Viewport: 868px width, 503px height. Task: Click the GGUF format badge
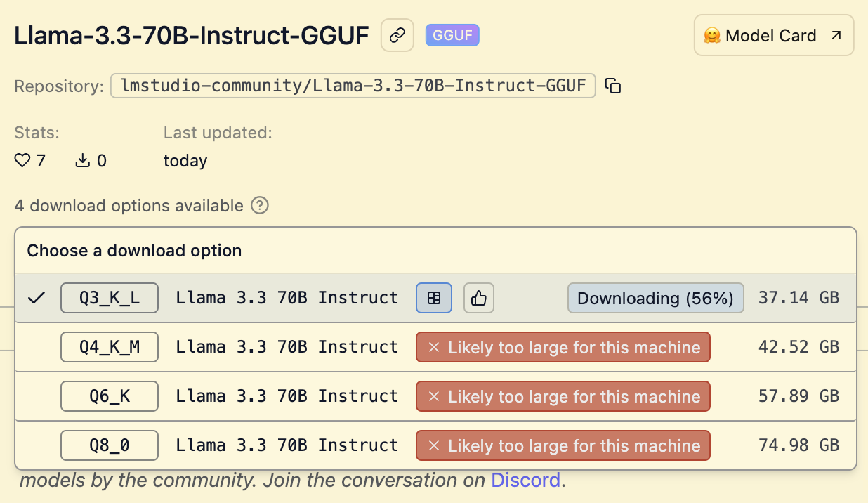[x=452, y=35]
